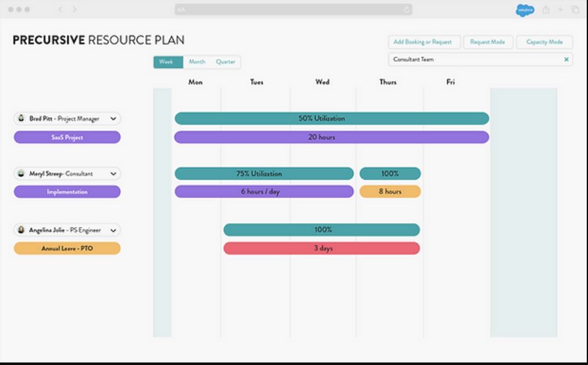The image size is (588, 365).
Task: Open a new browser tab with plus icon
Action: [x=560, y=9]
